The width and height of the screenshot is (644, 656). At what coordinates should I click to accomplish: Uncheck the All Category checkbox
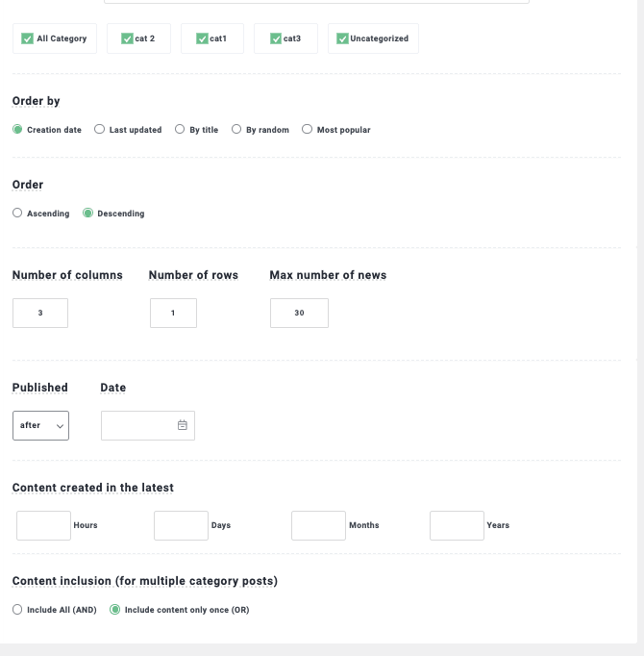28,38
